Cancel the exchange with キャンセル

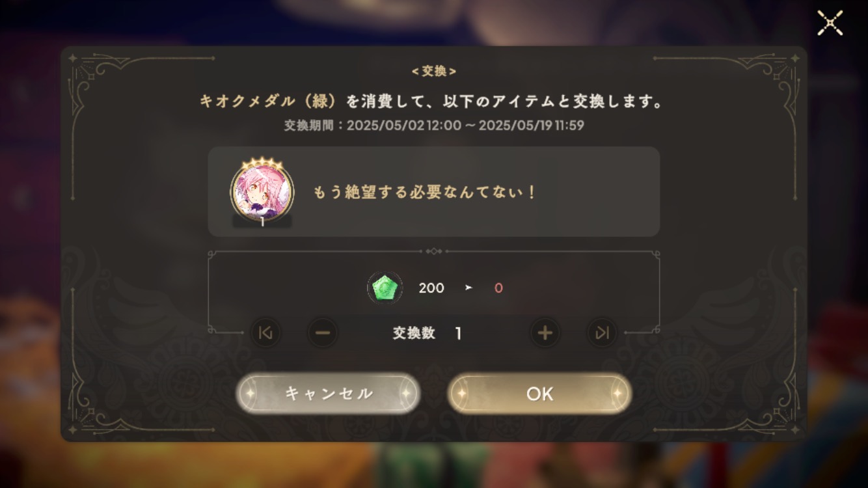pos(328,394)
